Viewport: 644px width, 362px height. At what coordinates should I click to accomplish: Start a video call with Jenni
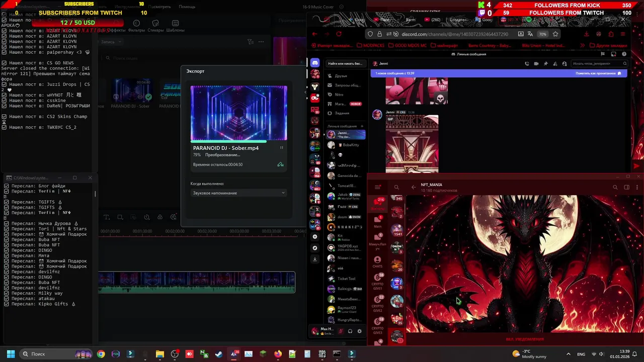pyautogui.click(x=536, y=64)
